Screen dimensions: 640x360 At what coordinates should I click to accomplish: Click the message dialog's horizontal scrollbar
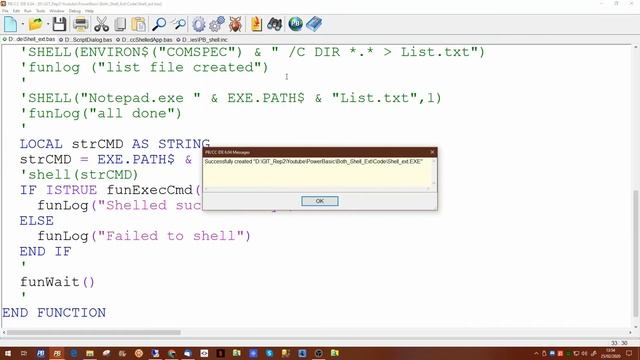point(317,189)
